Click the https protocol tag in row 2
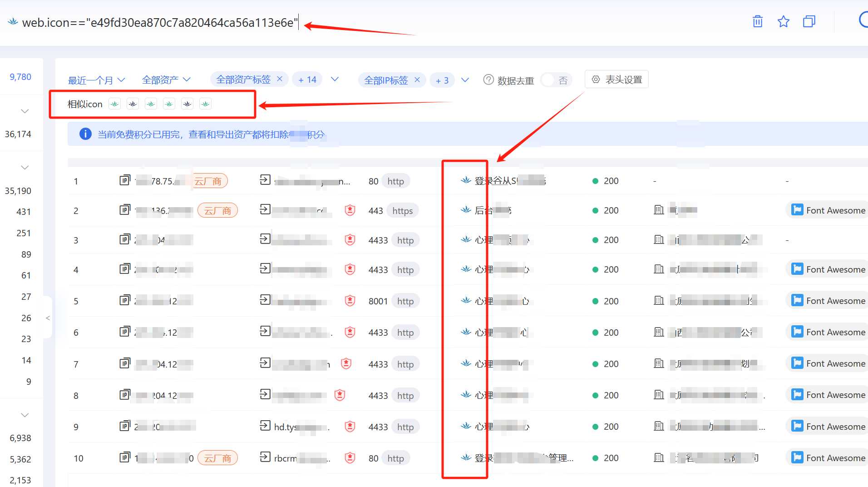This screenshot has height=487, width=868. coord(402,211)
